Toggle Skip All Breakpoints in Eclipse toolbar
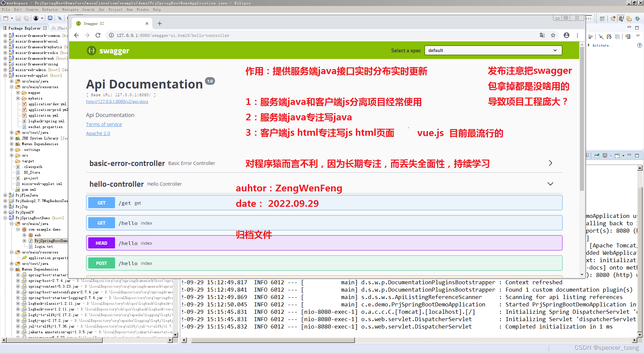 coord(60,18)
